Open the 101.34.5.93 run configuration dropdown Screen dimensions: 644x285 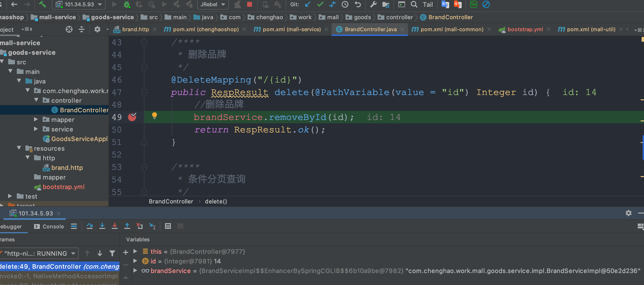pos(79,5)
